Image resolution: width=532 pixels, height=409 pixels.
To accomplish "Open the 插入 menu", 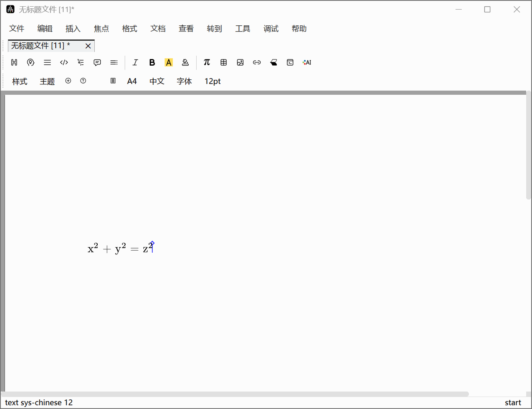I will pyautogui.click(x=73, y=28).
